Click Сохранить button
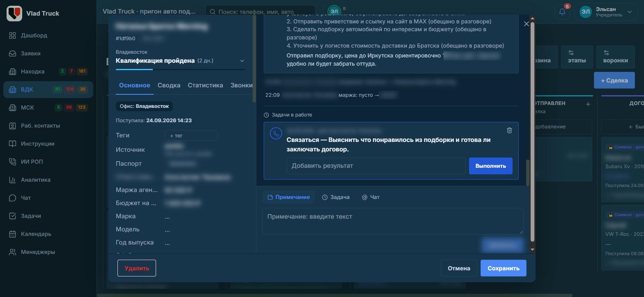The height and width of the screenshot is (297, 644). coord(503,268)
